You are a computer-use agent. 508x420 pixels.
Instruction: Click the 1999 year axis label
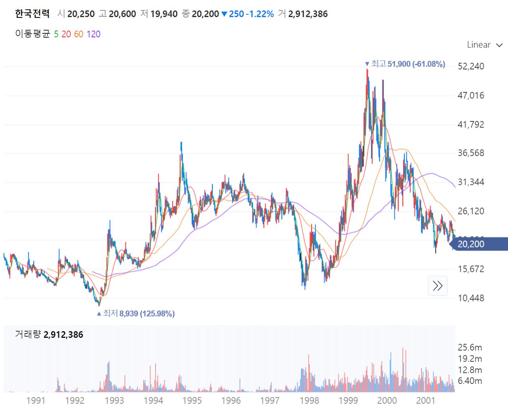[348, 401]
